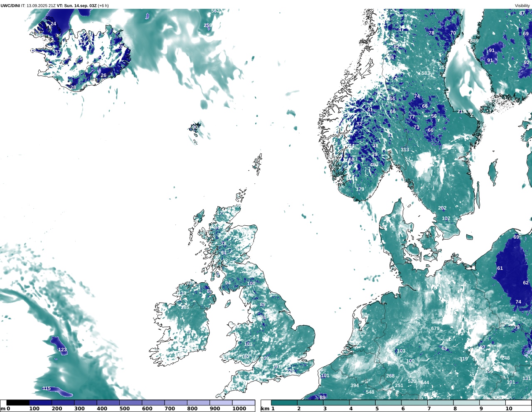Click the 24 value in northwest Iceland
Image resolution: width=532 pixels, height=412 pixels.
[x=53, y=24]
